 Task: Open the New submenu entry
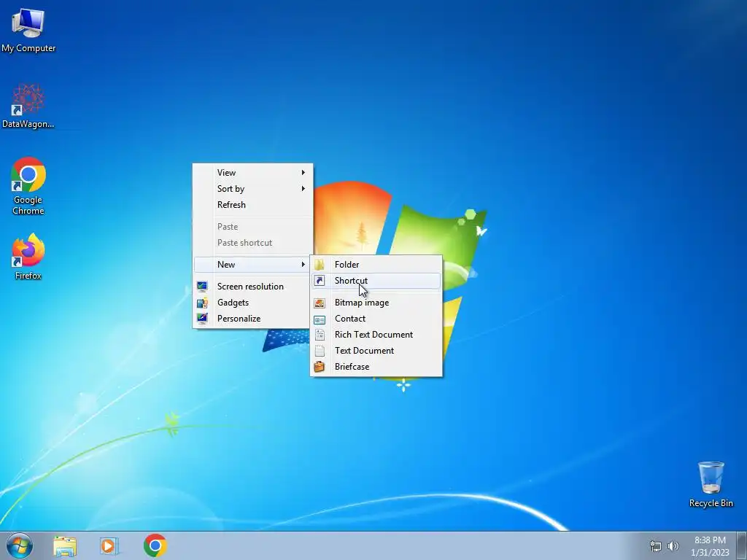click(x=253, y=264)
